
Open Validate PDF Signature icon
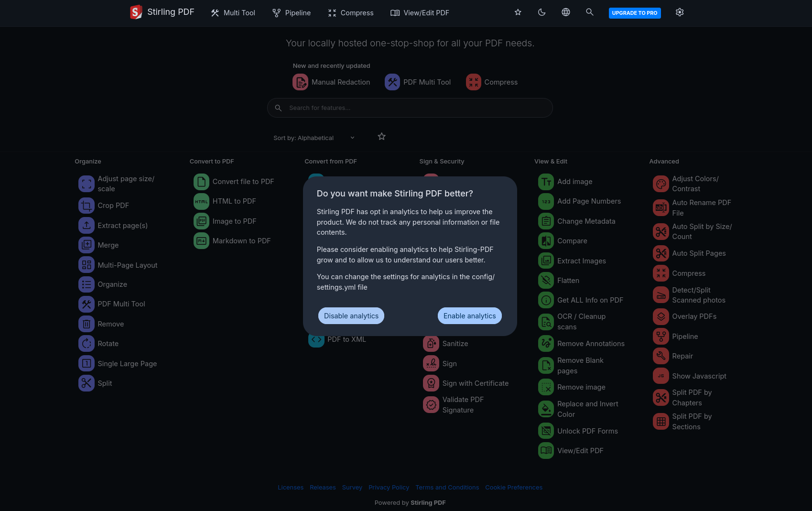click(431, 405)
